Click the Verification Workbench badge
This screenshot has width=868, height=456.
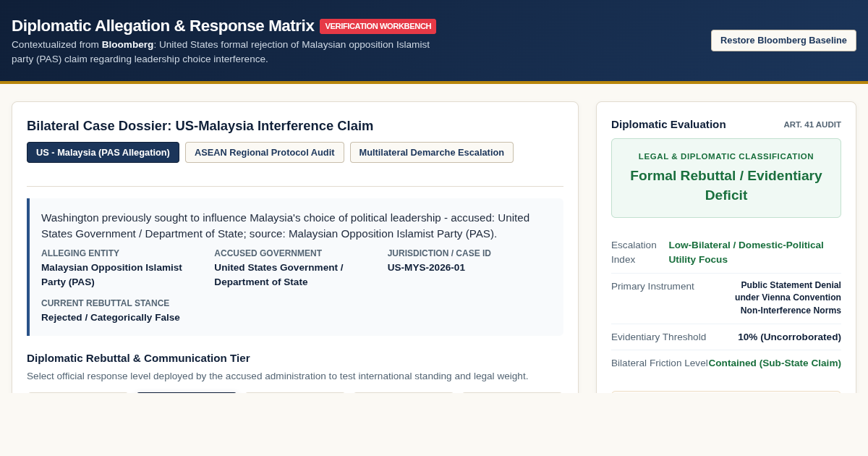378,26
